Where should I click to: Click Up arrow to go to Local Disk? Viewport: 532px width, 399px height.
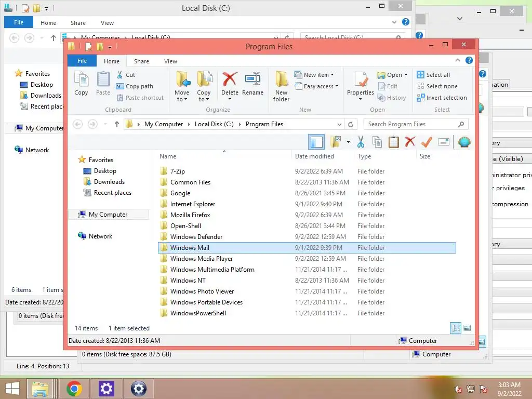(117, 124)
